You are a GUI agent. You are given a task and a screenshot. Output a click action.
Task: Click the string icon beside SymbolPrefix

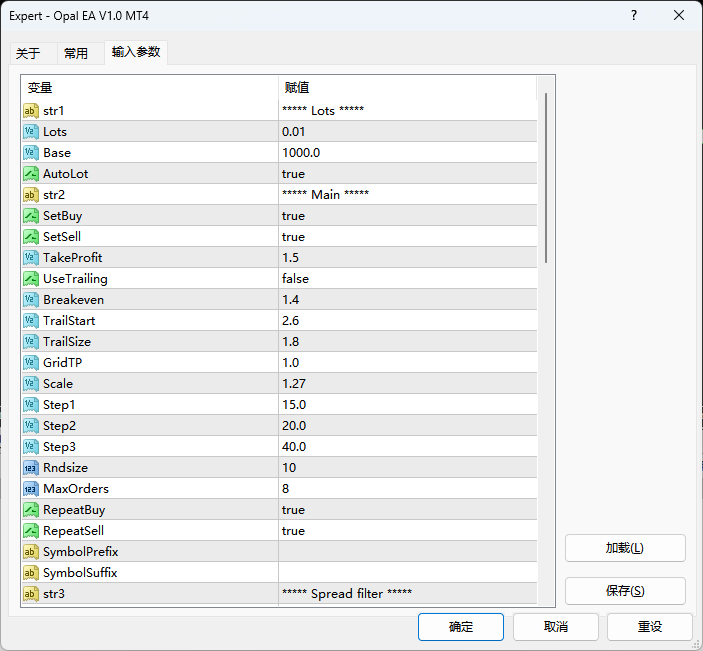point(31,552)
